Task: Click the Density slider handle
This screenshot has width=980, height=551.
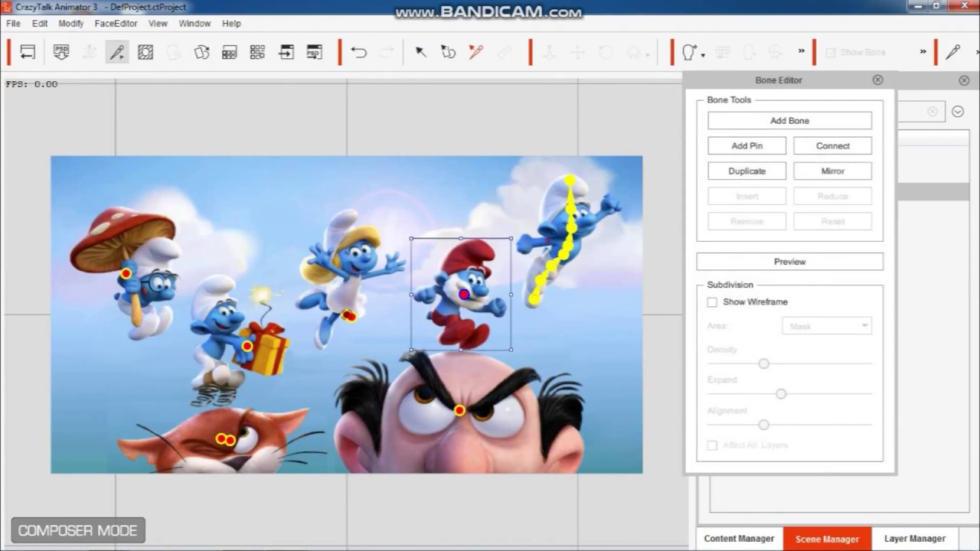Action: click(x=763, y=364)
